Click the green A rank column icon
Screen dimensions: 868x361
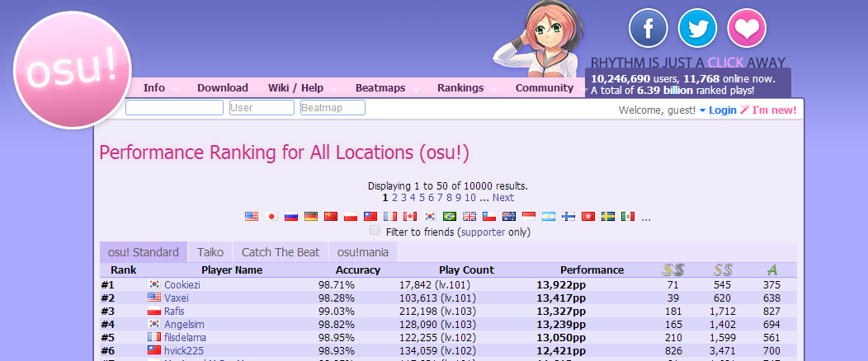[772, 270]
